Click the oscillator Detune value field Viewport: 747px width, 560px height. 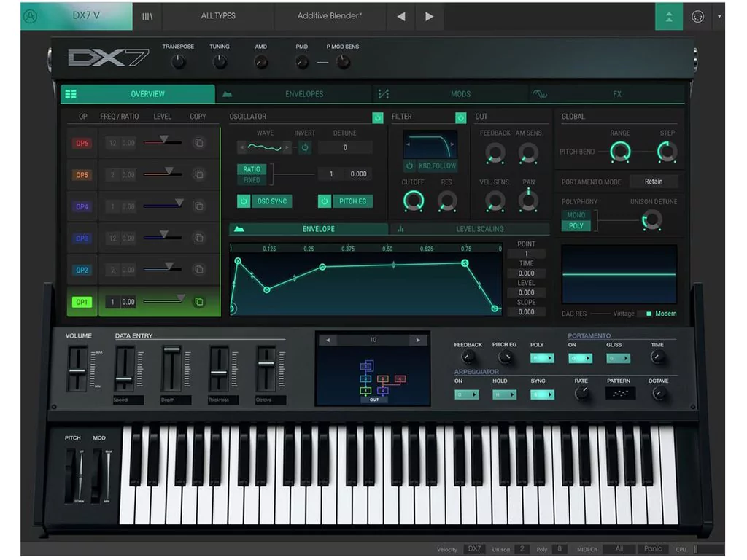coord(345,147)
